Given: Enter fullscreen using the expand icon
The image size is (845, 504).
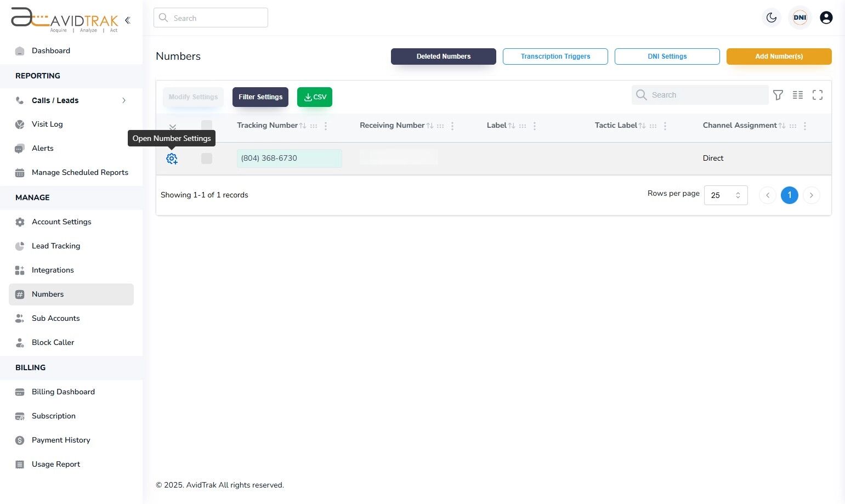Looking at the screenshot, I should [818, 95].
